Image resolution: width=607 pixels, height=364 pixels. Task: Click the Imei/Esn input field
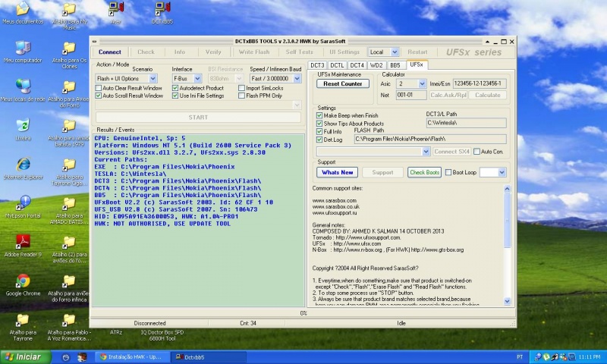click(x=480, y=83)
